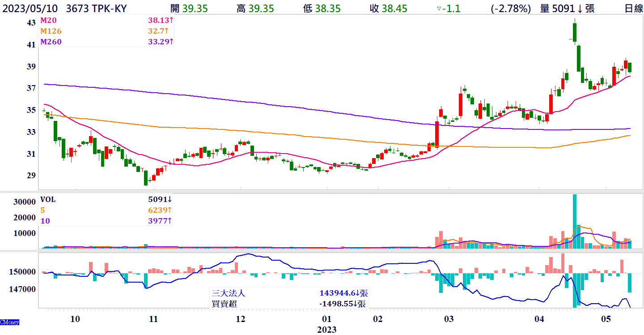The width and height of the screenshot is (644, 335).
Task: Click the 10-day volume average legend
Action: (x=45, y=221)
